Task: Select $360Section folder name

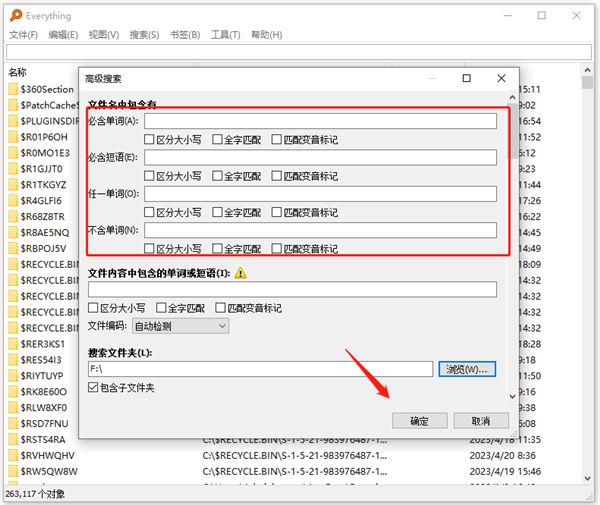Action: 47,89
